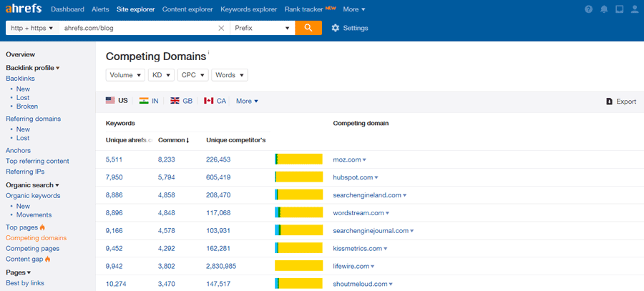This screenshot has height=291, width=644.
Task: Go to Dashboard in top navigation
Action: [x=67, y=9]
